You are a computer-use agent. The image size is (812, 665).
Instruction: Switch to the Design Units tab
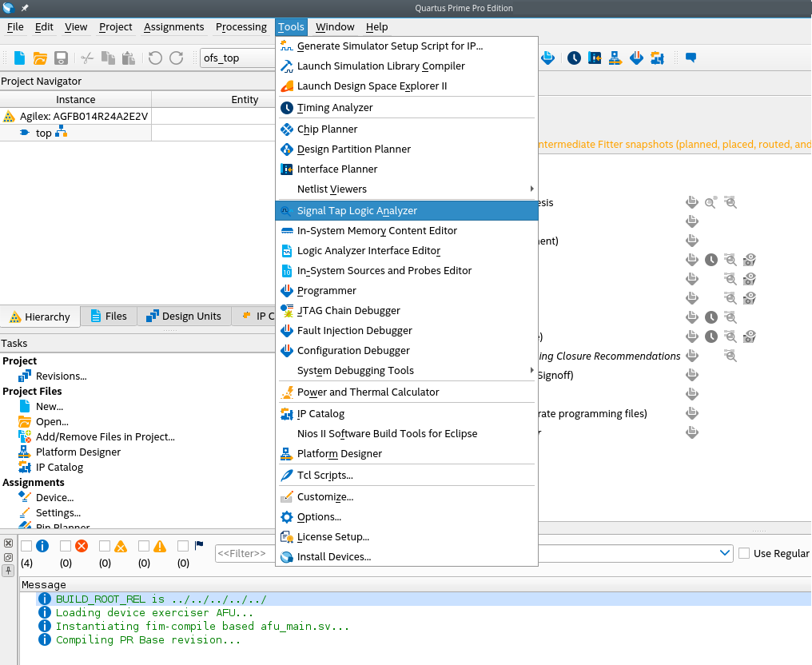(183, 317)
